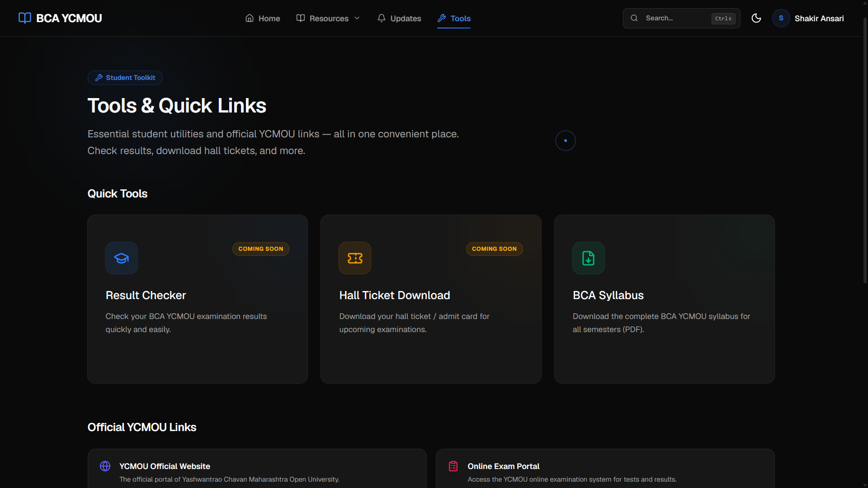Click the graduation cap Result Checker icon

pos(122,258)
